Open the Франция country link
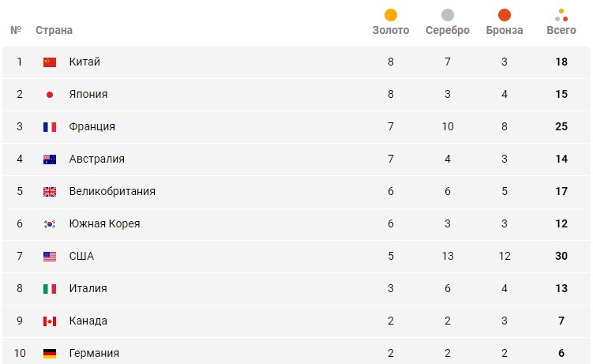 pos(92,127)
